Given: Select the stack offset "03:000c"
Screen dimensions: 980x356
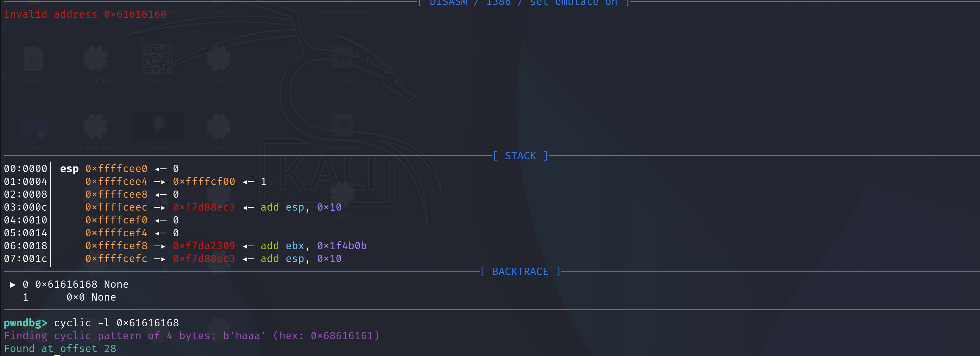Looking at the screenshot, I should click(25, 207).
